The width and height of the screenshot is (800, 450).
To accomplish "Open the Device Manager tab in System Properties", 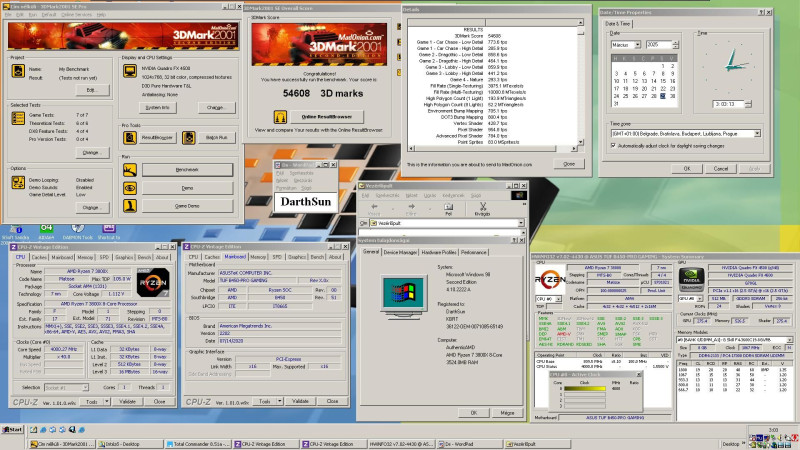I will 400,253.
